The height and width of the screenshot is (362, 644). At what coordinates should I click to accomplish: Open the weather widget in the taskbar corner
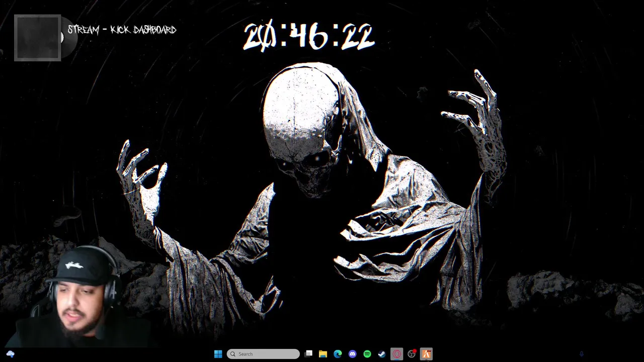(10, 354)
